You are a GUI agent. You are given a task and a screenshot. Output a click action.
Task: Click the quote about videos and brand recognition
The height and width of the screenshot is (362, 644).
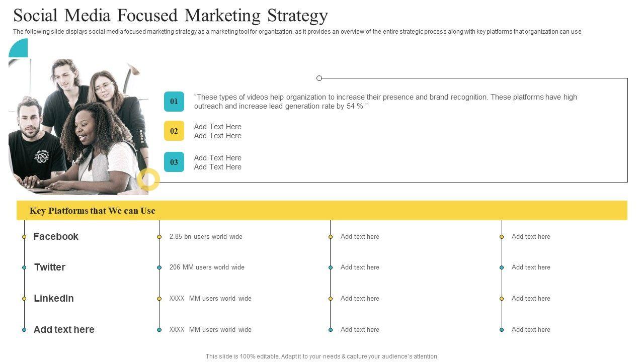[x=385, y=102]
